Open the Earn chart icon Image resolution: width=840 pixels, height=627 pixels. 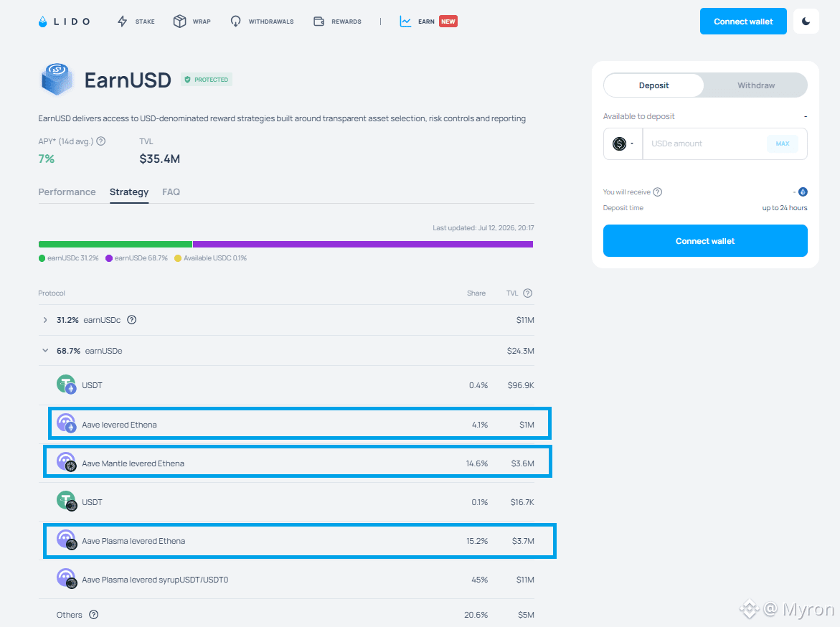405,22
